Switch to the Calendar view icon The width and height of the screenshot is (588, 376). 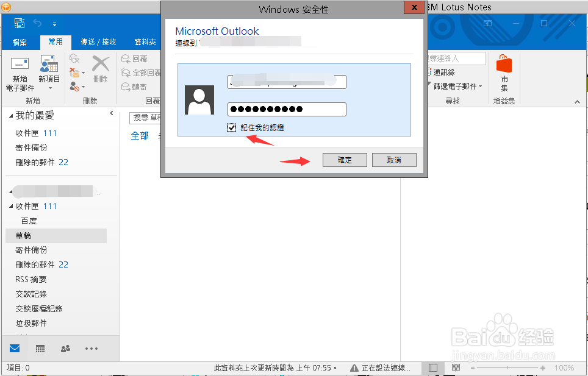coord(40,349)
